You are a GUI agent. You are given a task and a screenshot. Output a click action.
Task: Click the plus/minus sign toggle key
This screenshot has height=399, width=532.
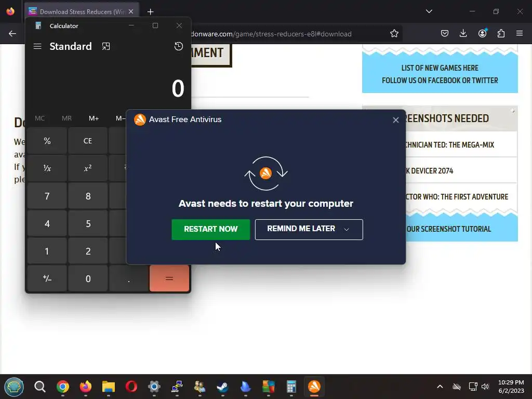point(47,278)
